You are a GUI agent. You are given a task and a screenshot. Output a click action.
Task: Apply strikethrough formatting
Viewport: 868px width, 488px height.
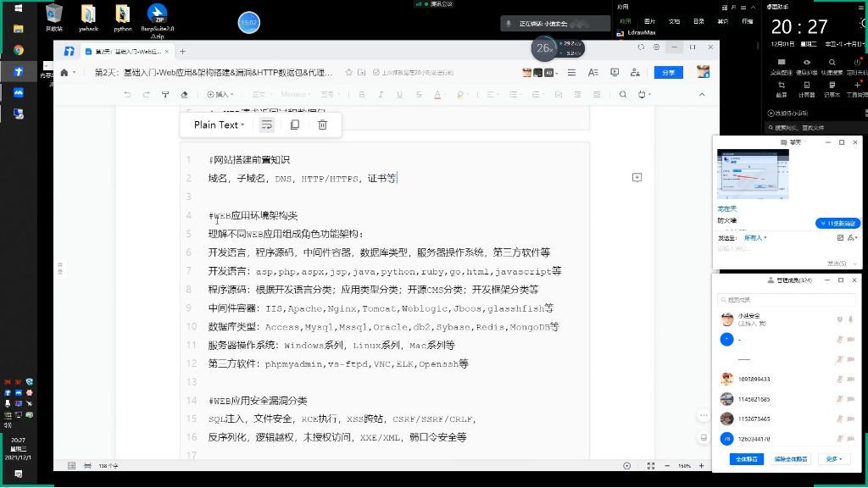(x=419, y=95)
